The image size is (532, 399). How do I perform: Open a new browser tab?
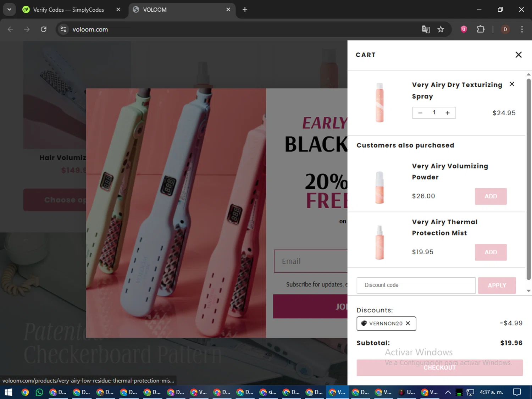pyautogui.click(x=245, y=10)
